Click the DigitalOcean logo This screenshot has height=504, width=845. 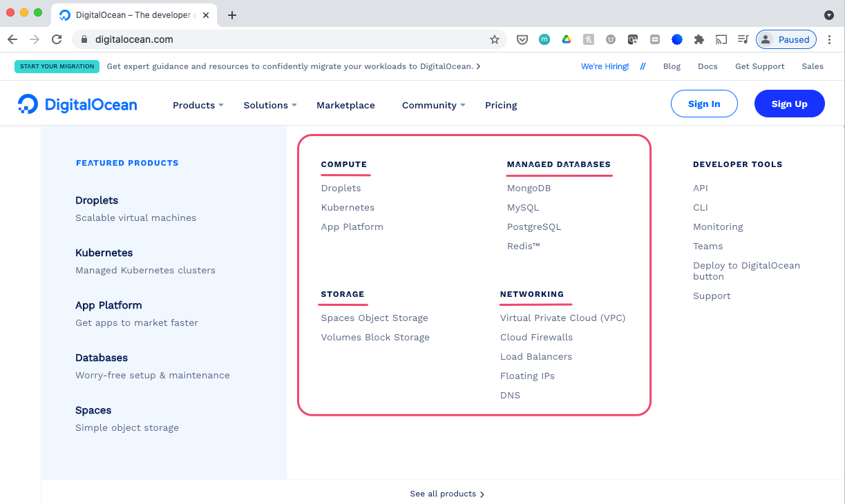(77, 105)
